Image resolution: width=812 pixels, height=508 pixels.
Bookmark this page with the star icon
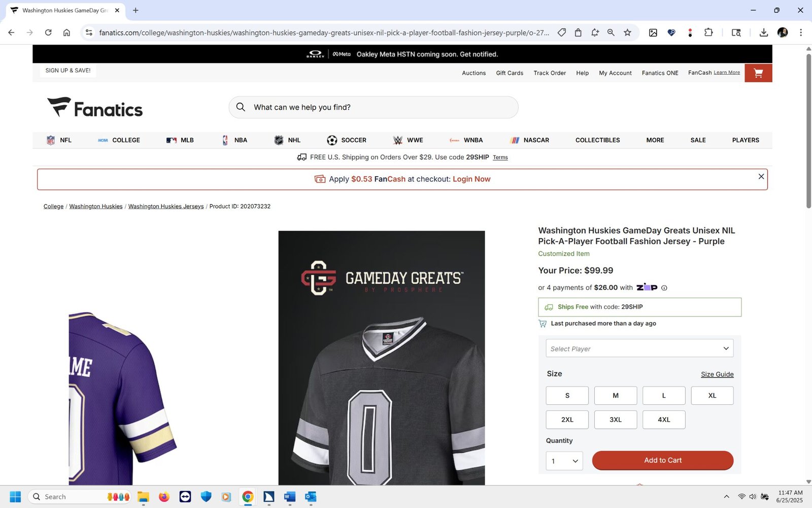pos(627,33)
